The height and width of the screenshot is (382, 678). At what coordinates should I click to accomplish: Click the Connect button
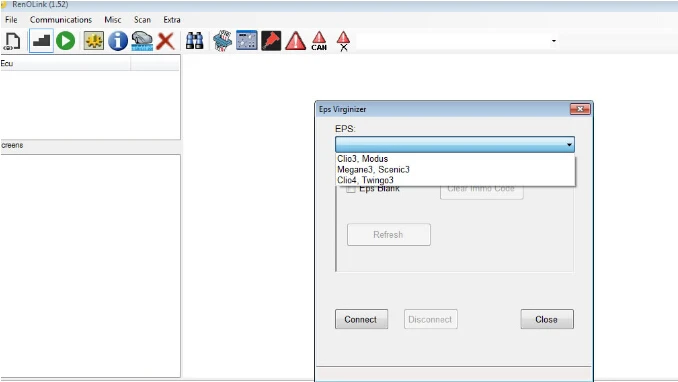361,319
